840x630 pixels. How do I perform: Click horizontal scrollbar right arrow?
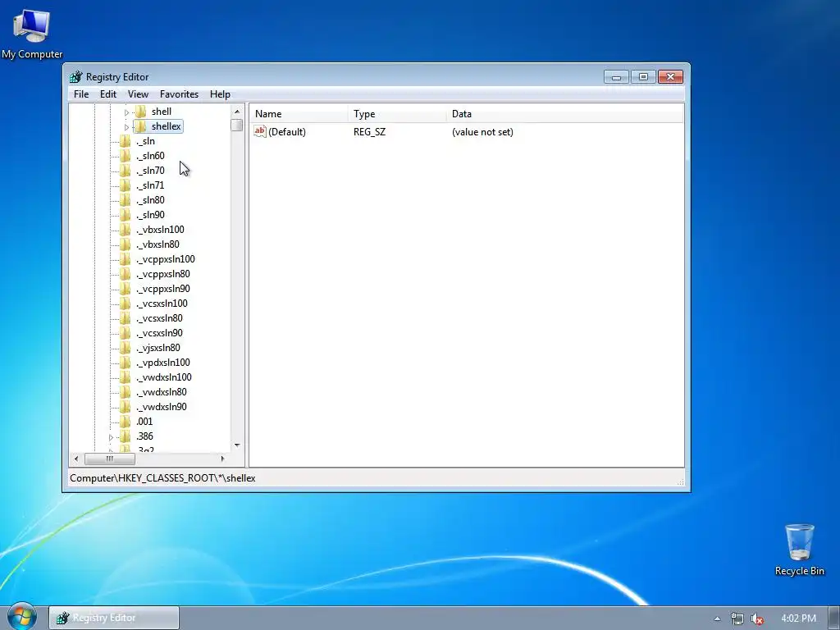223,459
